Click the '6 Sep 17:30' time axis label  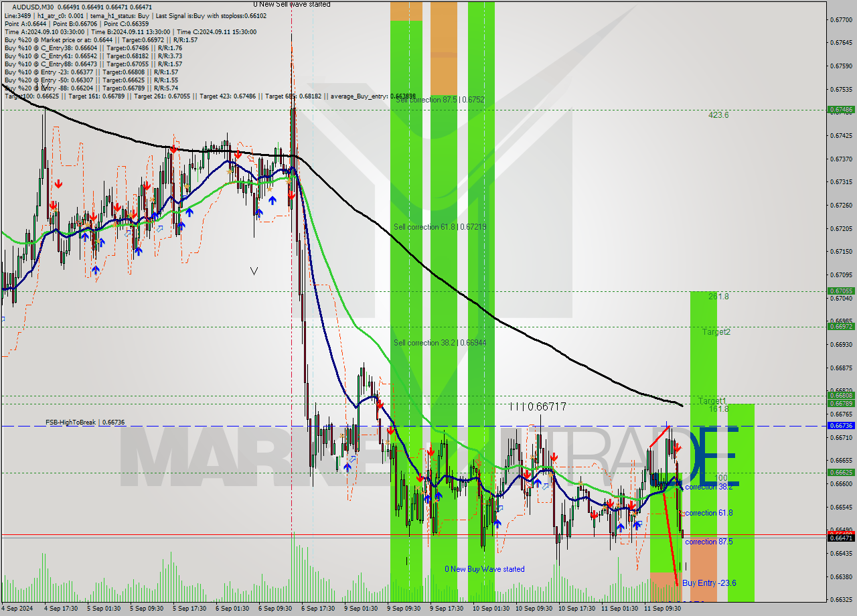(x=318, y=609)
